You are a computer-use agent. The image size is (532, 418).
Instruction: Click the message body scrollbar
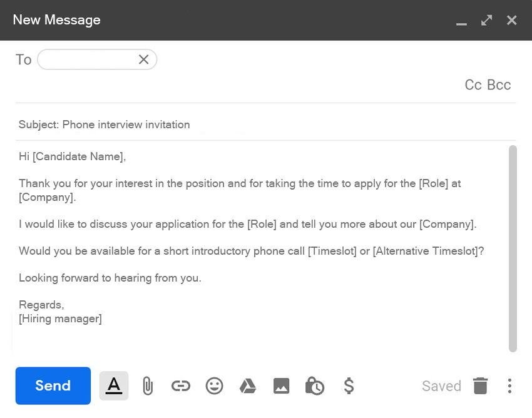(x=513, y=248)
